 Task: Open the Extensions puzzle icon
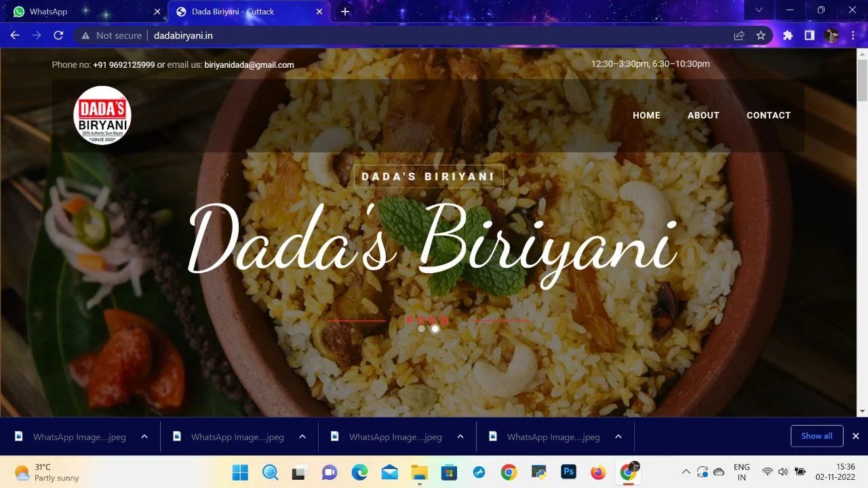[x=787, y=35]
